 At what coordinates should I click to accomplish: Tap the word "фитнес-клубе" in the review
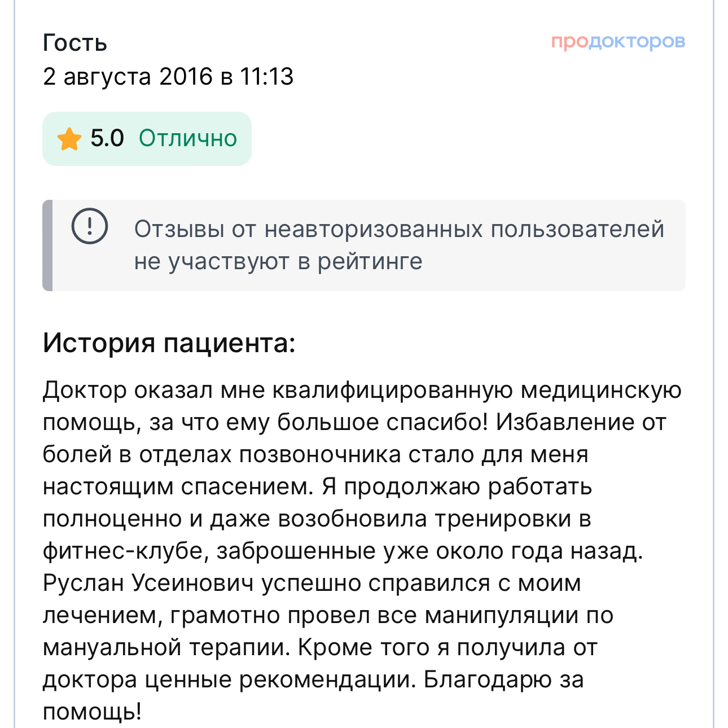tap(122, 551)
